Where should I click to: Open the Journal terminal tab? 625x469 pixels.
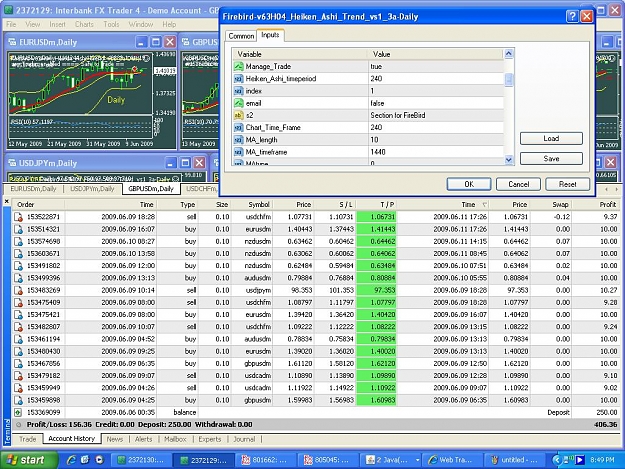point(244,439)
